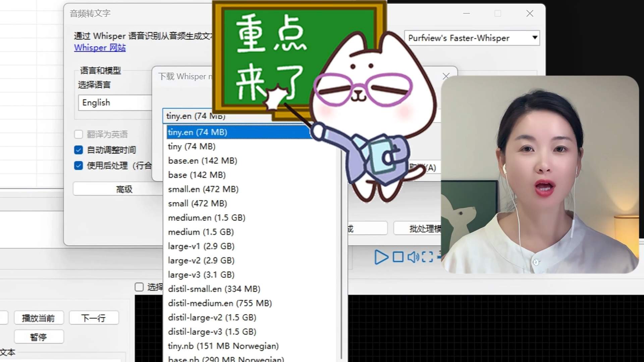
Task: Click the 高级 advanced button
Action: [x=124, y=189]
